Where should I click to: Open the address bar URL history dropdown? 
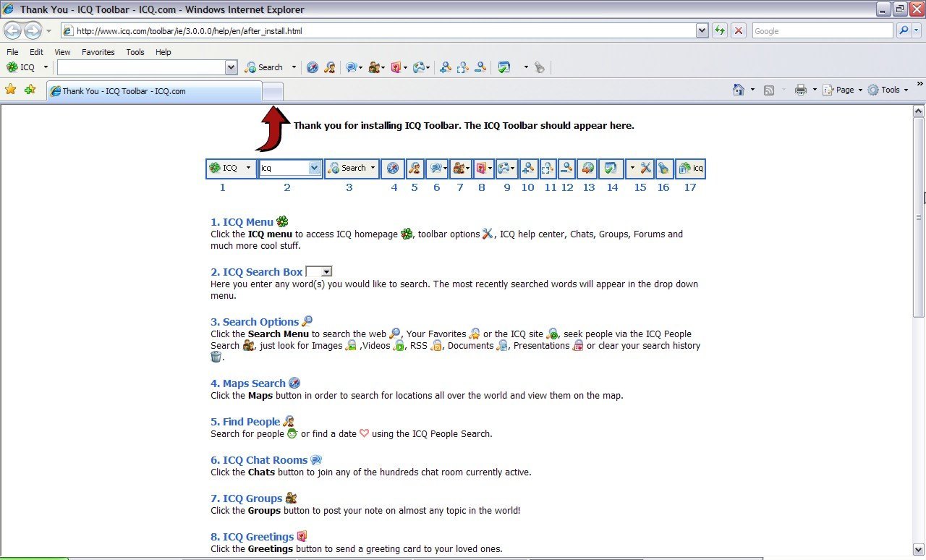(x=702, y=31)
